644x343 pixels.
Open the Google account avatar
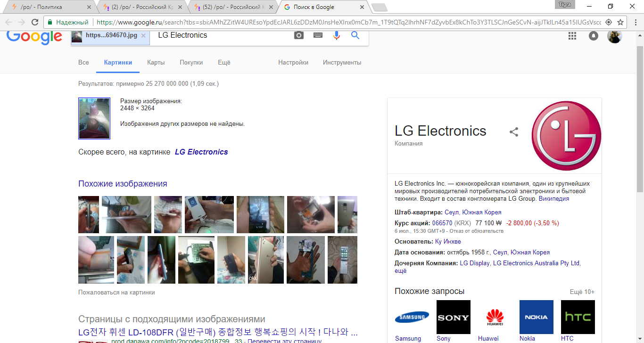click(615, 36)
